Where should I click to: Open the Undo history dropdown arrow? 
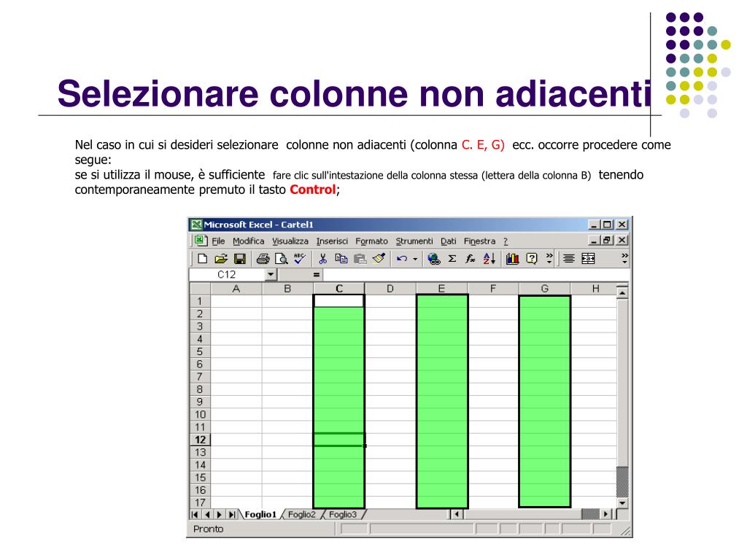tap(415, 259)
